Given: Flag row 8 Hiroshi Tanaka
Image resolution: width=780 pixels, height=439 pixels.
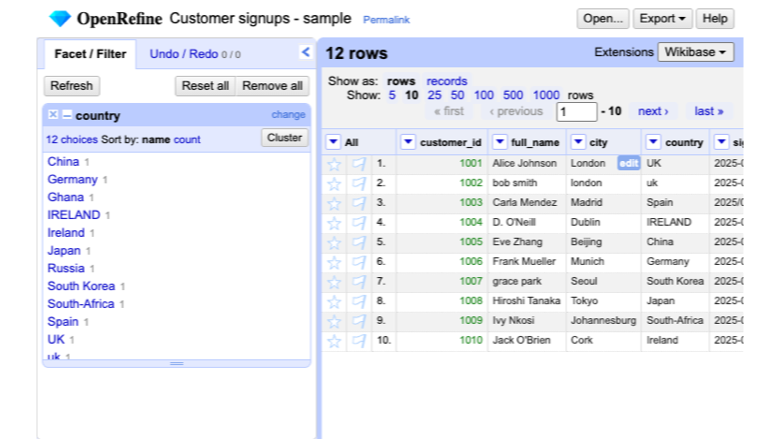Looking at the screenshot, I should point(359,301).
